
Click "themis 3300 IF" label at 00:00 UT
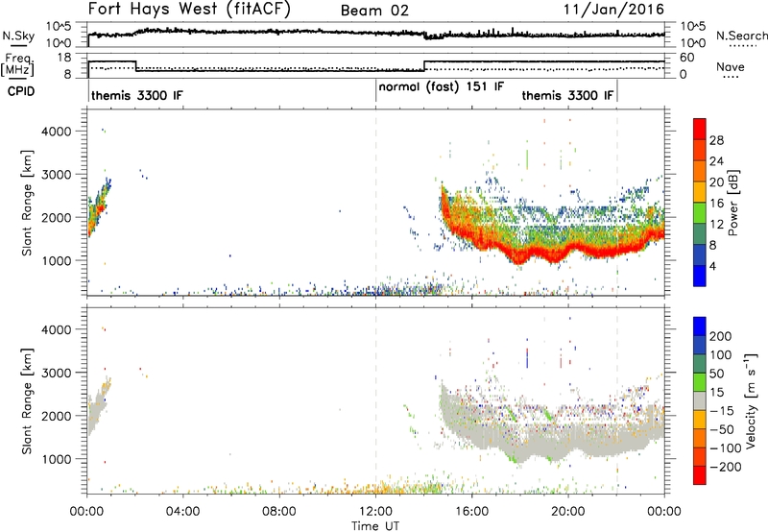click(x=136, y=95)
